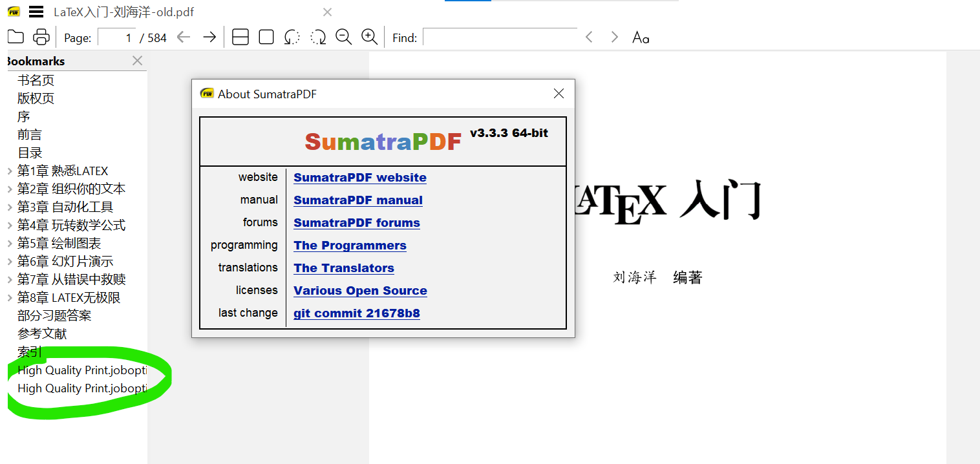
Task: Close the Bookmarks sidebar panel
Action: pyautogui.click(x=137, y=61)
